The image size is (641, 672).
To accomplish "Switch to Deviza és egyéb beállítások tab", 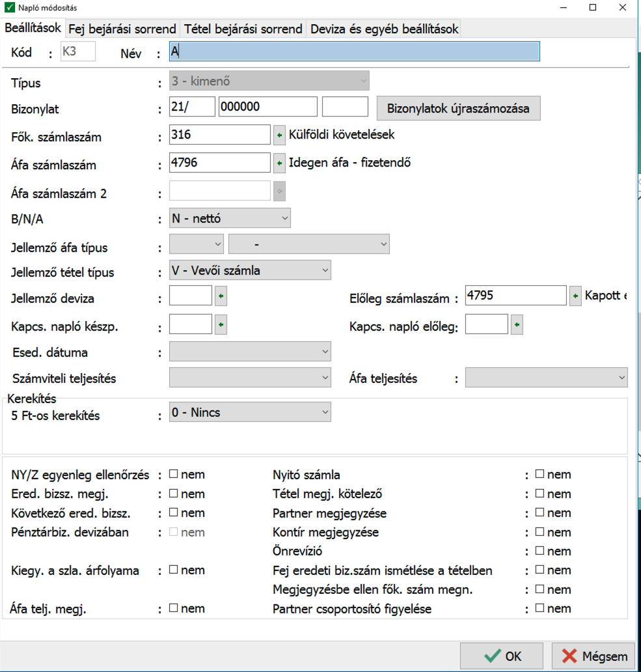I will (384, 29).
